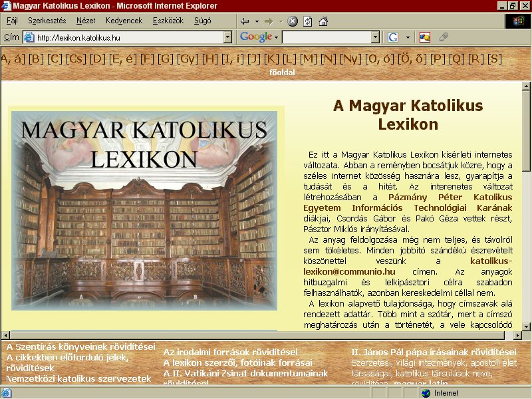Click the Google toolbar image search icon
The width and height of the screenshot is (532, 399).
point(425,37)
